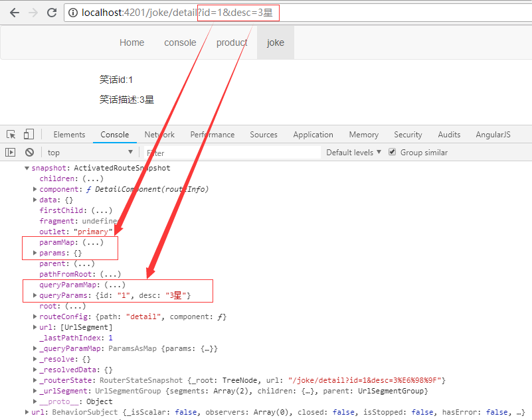Toggle the Group similar checkbox

(392, 152)
